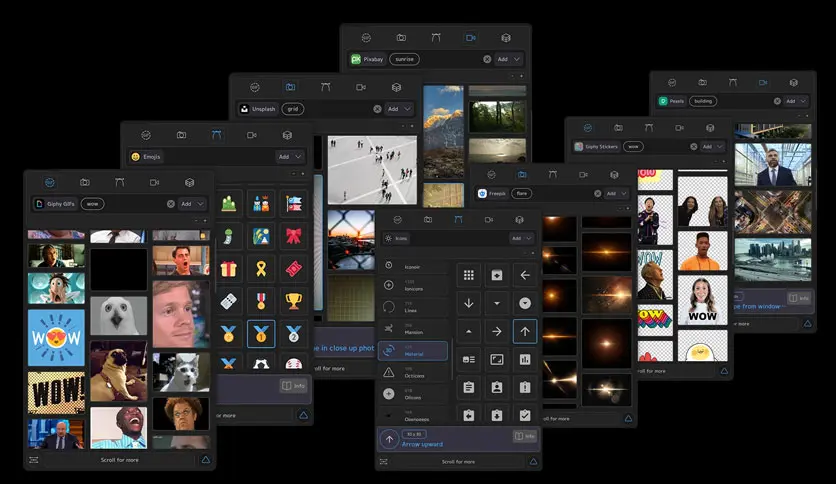Viewport: 836px width, 484px height.
Task: Open filter settings icon in Giphy GIFs panel
Action: [34, 459]
